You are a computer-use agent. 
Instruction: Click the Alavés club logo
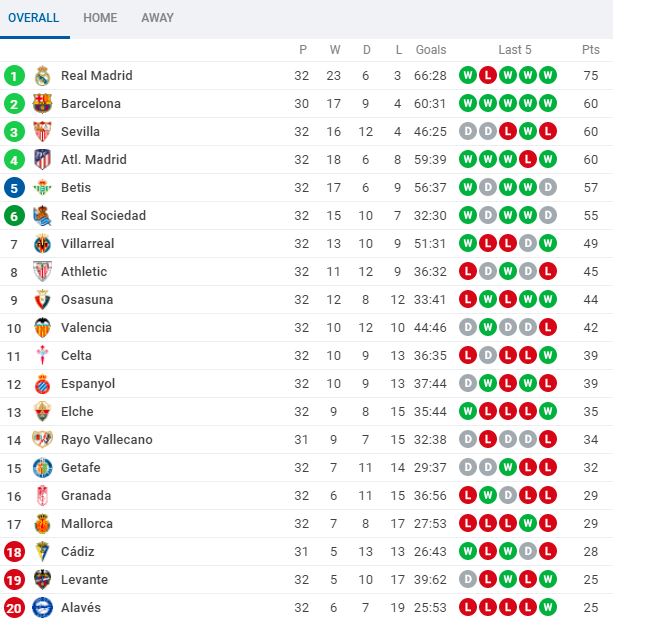click(x=42, y=608)
